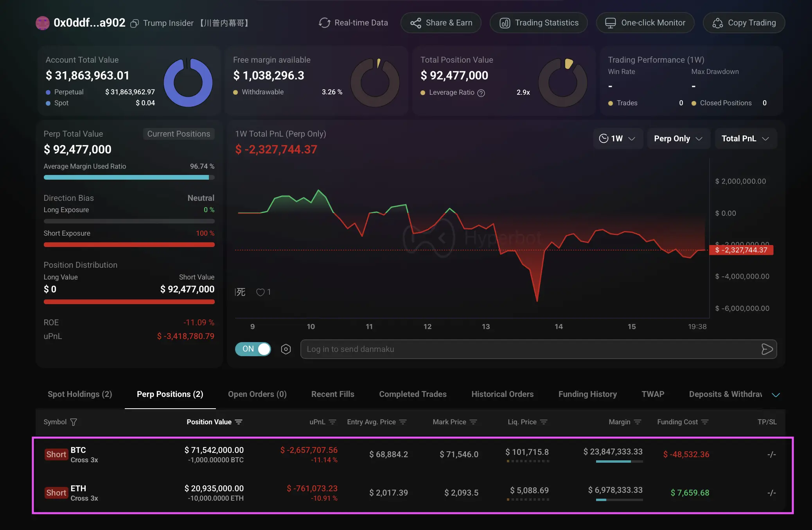Viewport: 812px width, 530px height.
Task: Switch to Spot Holdings tab
Action: click(x=80, y=394)
